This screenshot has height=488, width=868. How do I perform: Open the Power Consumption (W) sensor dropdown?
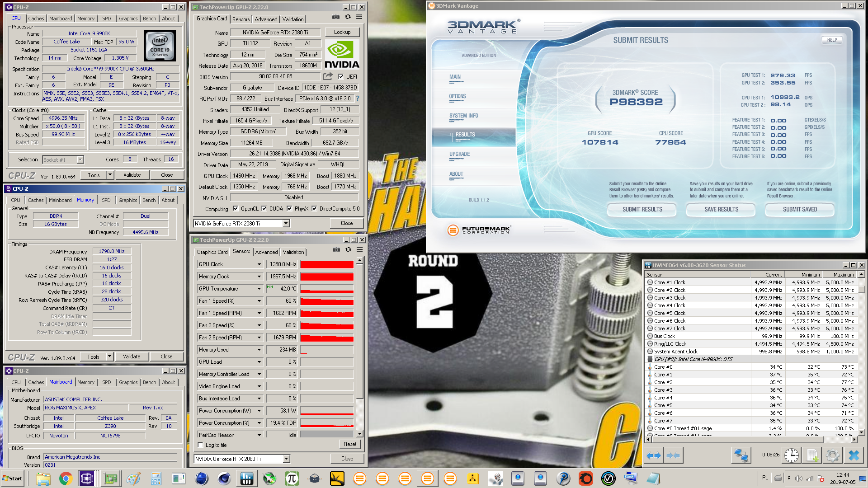259,411
